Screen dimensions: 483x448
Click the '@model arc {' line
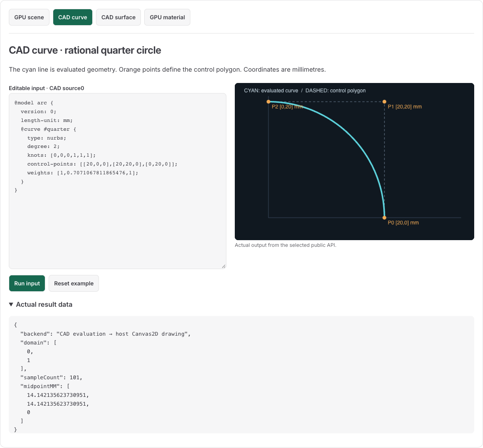pos(34,103)
